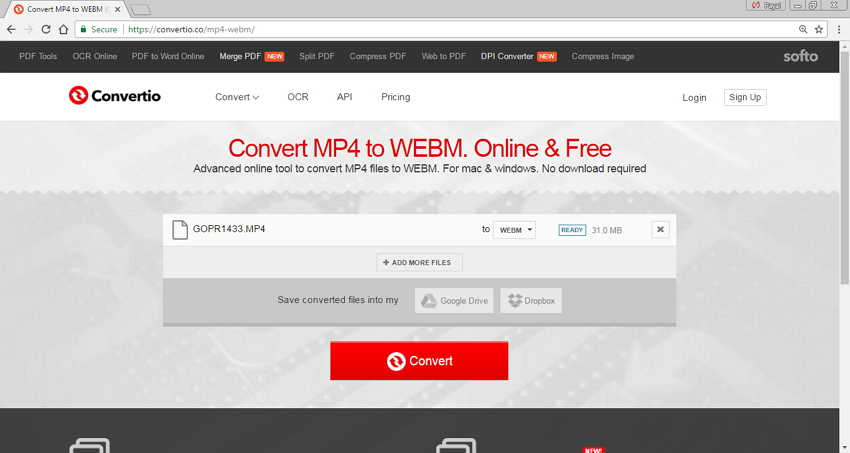This screenshot has height=453, width=850.
Task: Click the GOPR1433.MP4 file name
Action: point(229,229)
